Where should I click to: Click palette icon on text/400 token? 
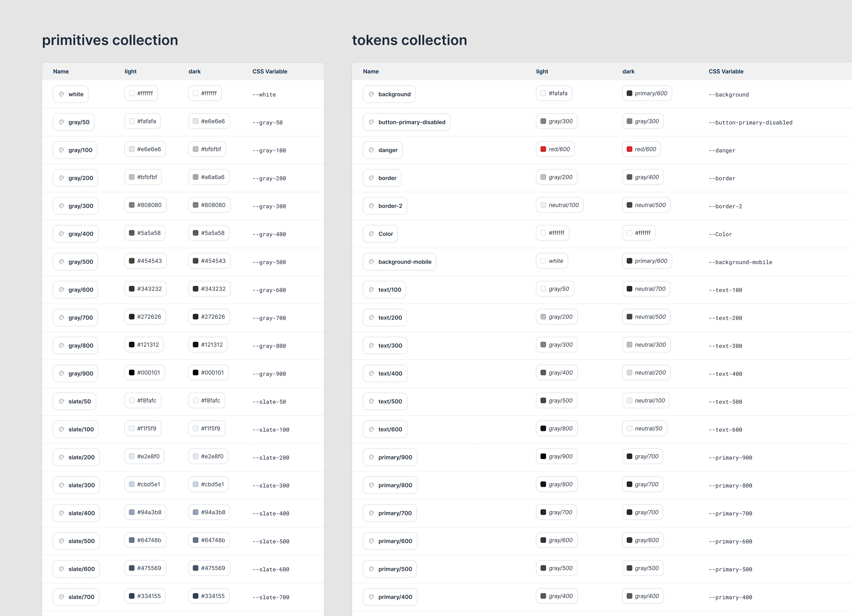tap(372, 373)
